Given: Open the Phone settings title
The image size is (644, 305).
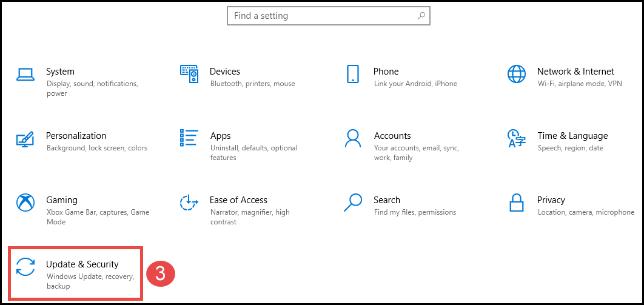Looking at the screenshot, I should 386,72.
